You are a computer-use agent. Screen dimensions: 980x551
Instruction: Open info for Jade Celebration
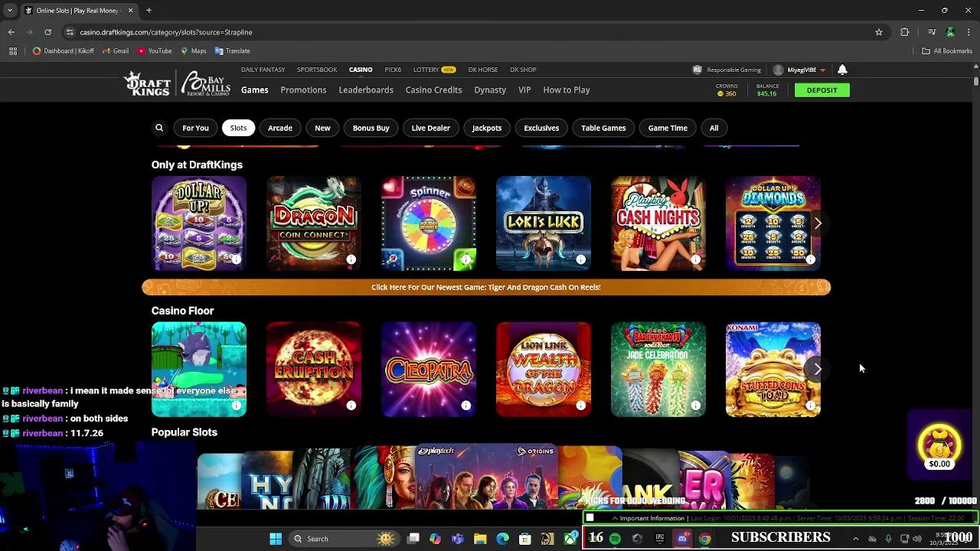click(696, 406)
